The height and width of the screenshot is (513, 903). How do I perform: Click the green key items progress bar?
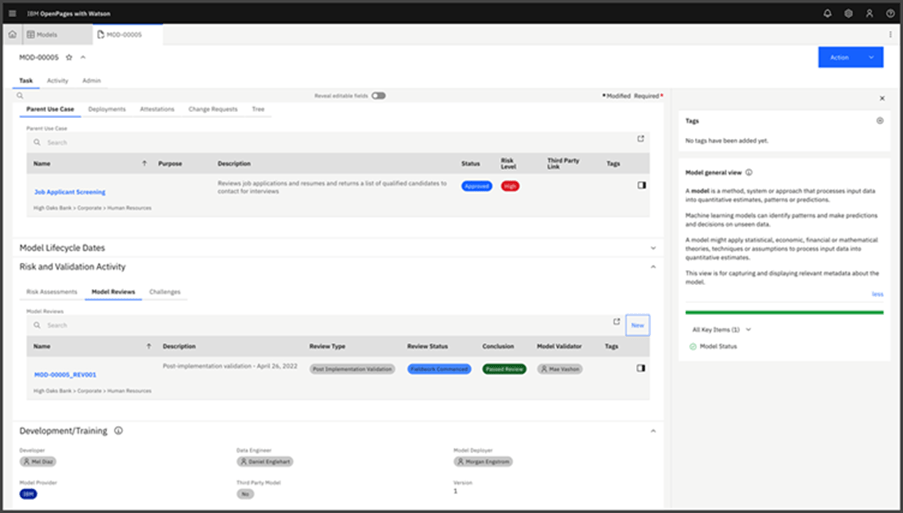click(784, 313)
